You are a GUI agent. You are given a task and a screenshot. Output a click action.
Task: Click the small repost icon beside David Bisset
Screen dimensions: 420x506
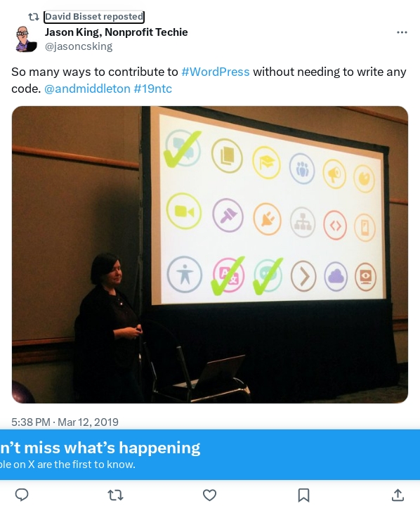[x=34, y=17]
